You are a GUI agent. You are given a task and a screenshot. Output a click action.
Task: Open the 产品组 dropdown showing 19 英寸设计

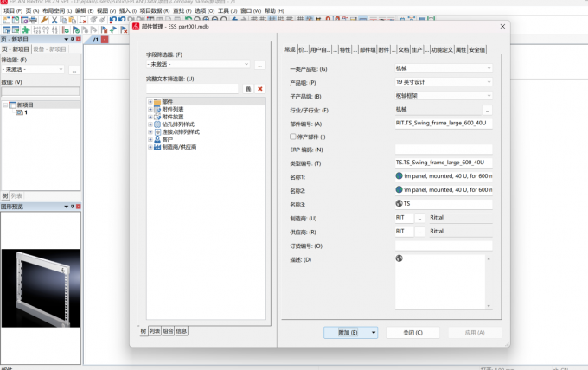pos(444,82)
